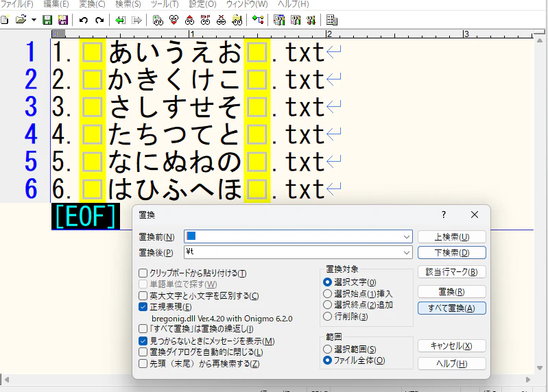Undo the last edit
This screenshot has width=548, height=392.
pos(83,21)
